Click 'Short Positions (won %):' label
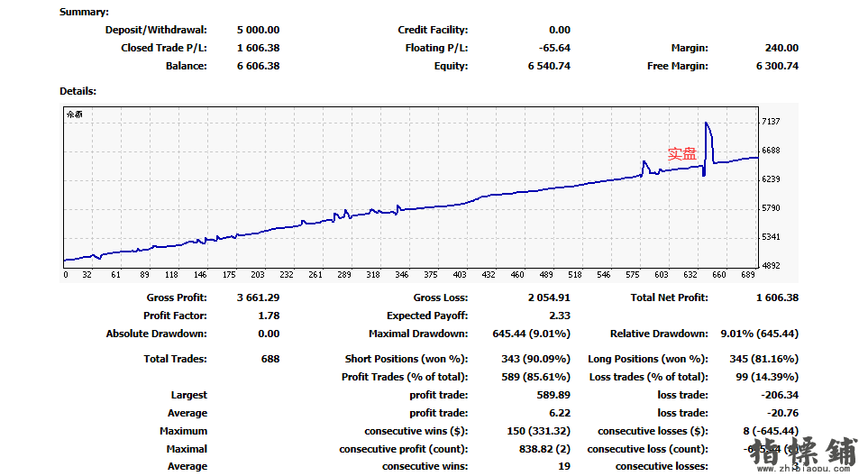Viewport: 868px width, 476px height. 407,359
